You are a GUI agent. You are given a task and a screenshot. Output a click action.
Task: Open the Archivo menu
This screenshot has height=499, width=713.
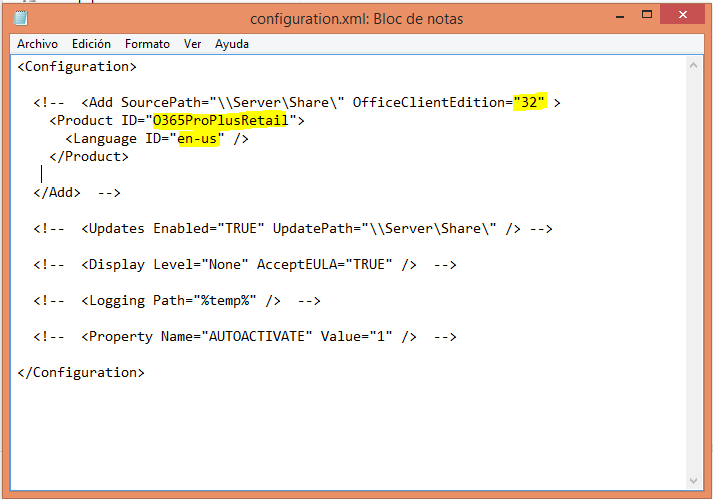[37, 44]
